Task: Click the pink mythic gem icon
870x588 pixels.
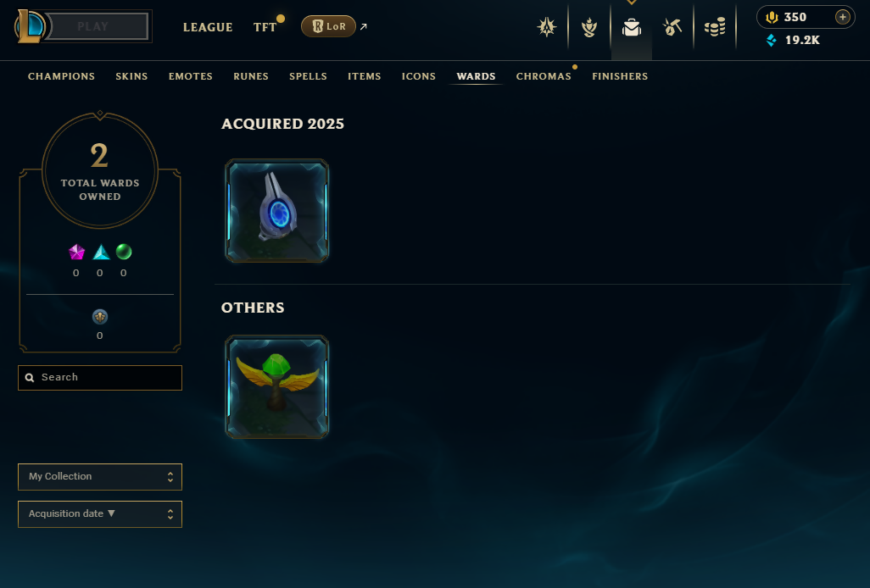Action: [x=76, y=252]
